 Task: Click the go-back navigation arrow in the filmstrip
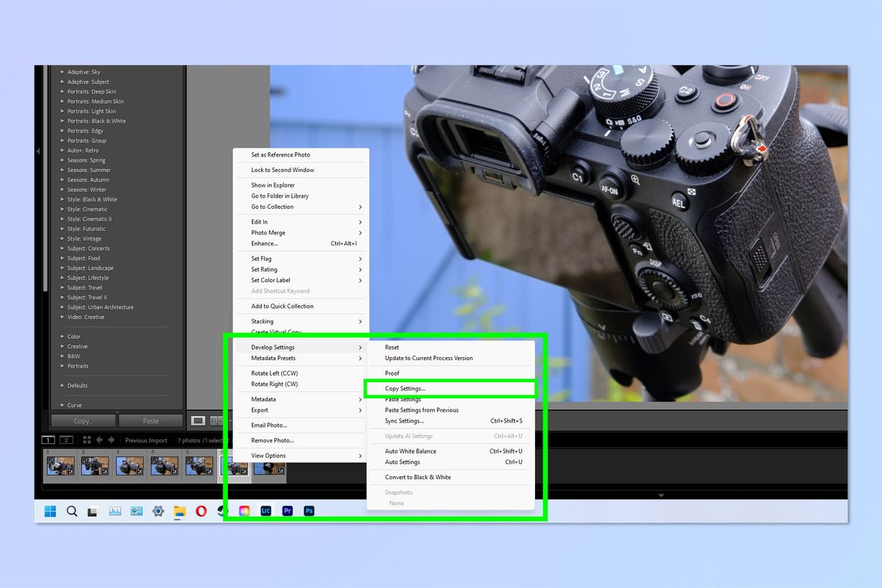[99, 439]
